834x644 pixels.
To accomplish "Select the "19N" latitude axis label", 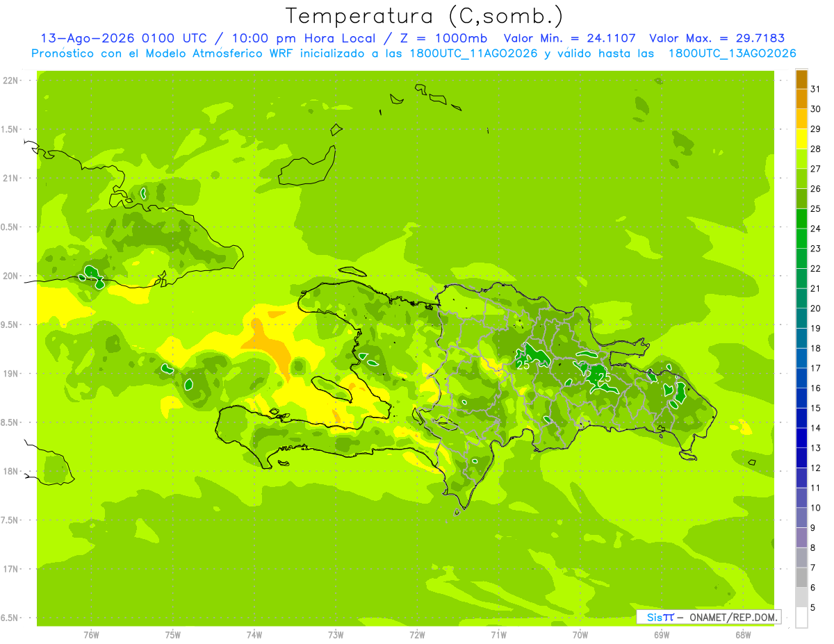I will [x=10, y=374].
